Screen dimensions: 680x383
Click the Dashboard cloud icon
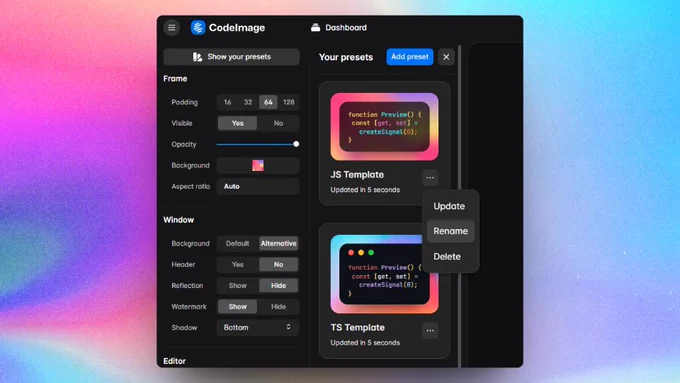click(316, 28)
